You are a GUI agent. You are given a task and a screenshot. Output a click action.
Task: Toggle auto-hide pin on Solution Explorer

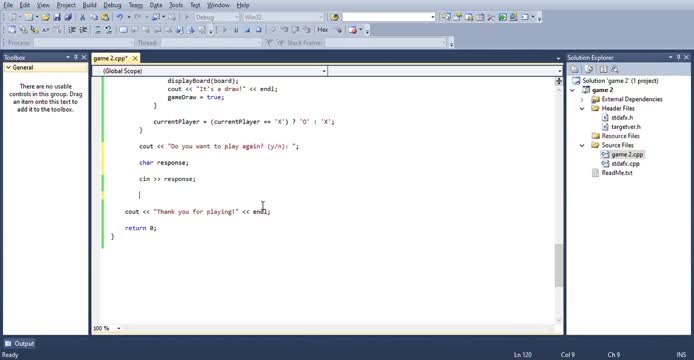click(x=678, y=57)
